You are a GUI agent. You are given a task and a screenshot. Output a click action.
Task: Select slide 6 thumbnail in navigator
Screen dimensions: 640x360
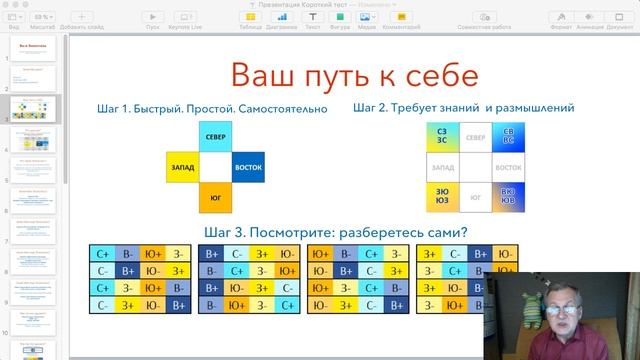33,201
